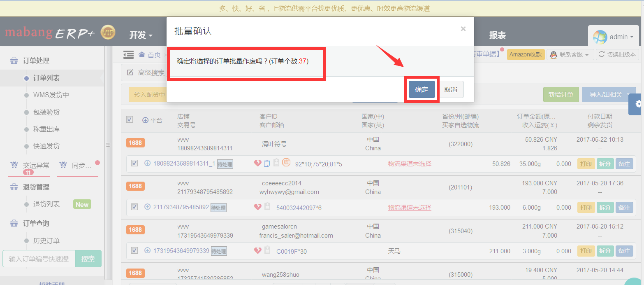Click 打印 for order 18098243689814311_1
Screen dimensions: 644x285
586,164
